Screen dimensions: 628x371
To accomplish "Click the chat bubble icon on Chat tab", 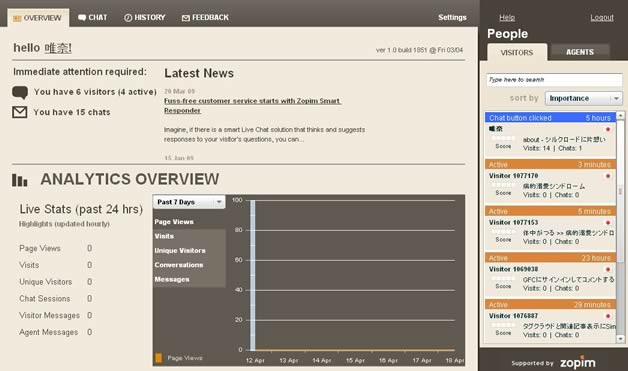I will tap(82, 18).
